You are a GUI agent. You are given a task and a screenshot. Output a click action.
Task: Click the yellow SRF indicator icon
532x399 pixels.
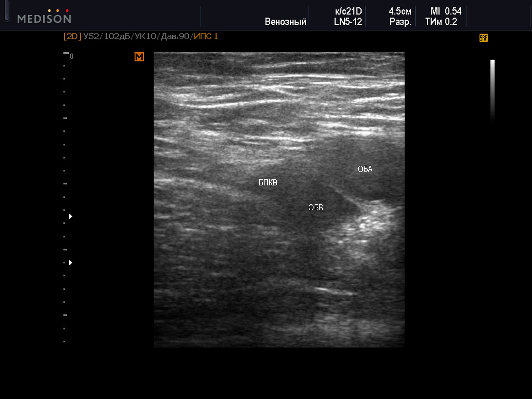(x=483, y=38)
